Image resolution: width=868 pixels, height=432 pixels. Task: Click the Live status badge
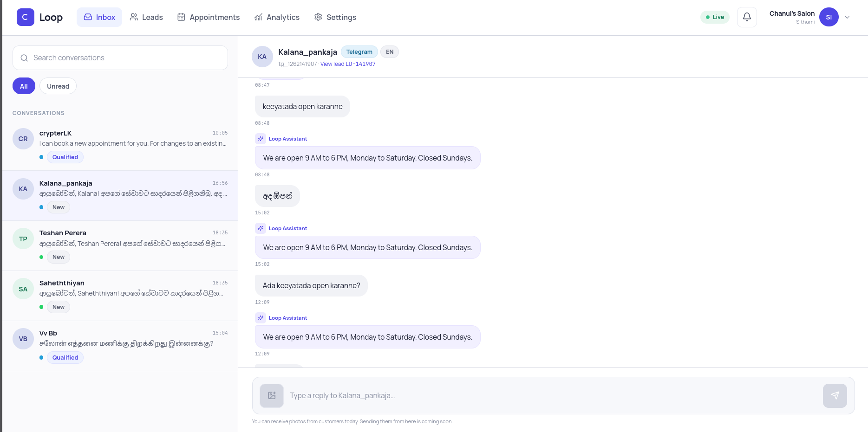point(715,17)
